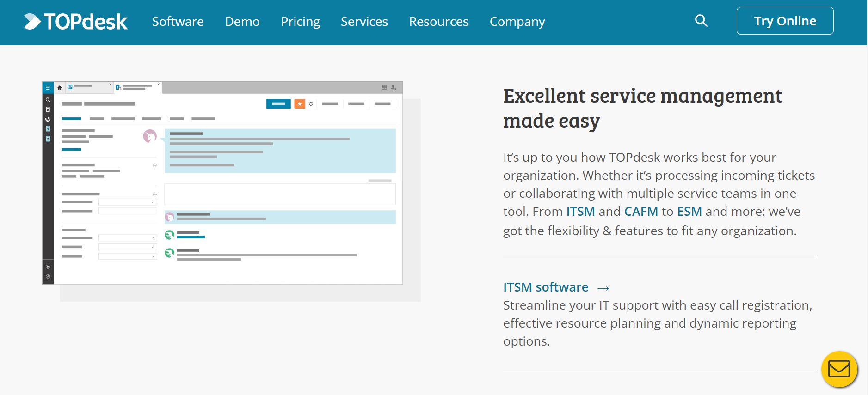Click the Try Online button
Image resolution: width=868 pixels, height=395 pixels.
click(x=785, y=21)
